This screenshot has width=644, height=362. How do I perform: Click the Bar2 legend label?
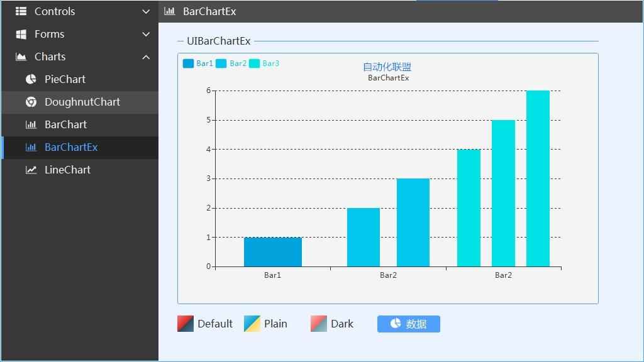(x=238, y=63)
